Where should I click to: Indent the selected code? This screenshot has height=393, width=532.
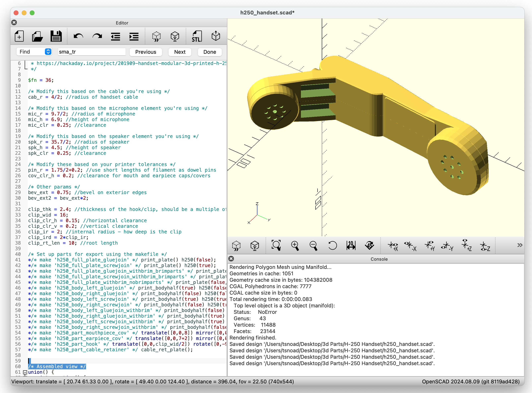click(134, 36)
